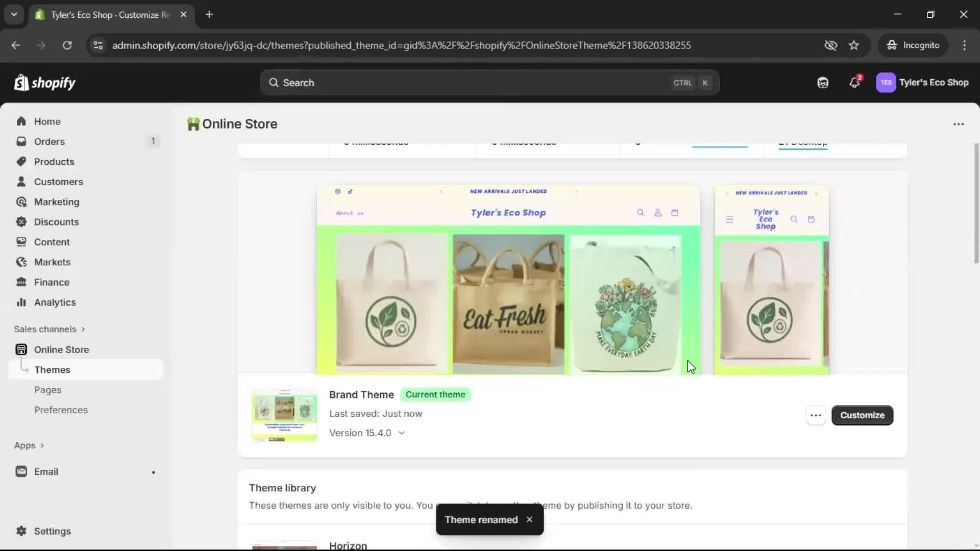Open Preferences in sidebar
The width and height of the screenshot is (980, 551).
[x=61, y=410]
